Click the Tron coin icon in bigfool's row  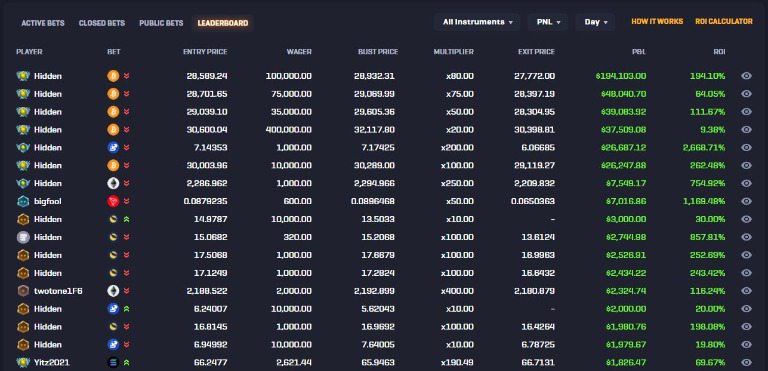pyautogui.click(x=113, y=201)
